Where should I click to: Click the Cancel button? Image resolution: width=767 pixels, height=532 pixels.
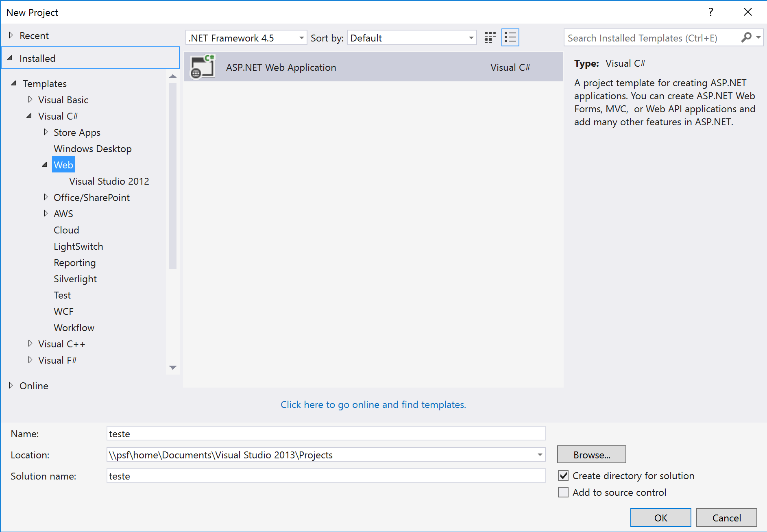(727, 517)
